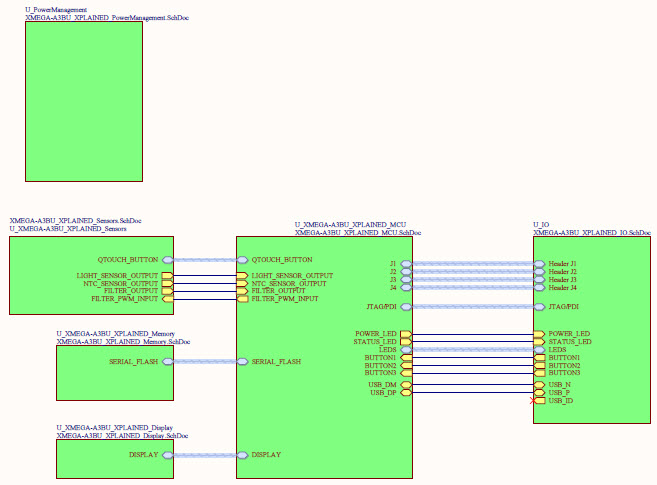Click the Header J4 port symbol on IO sheet

(539, 288)
